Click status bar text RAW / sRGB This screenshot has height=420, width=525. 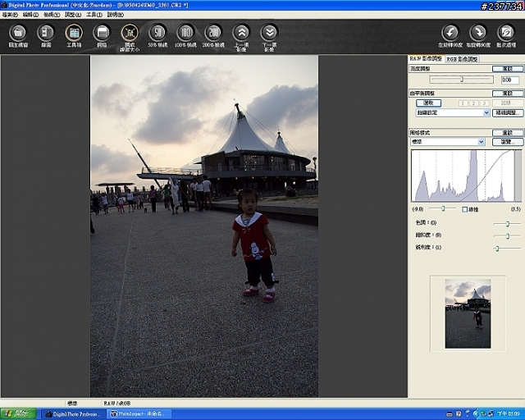[x=117, y=404]
